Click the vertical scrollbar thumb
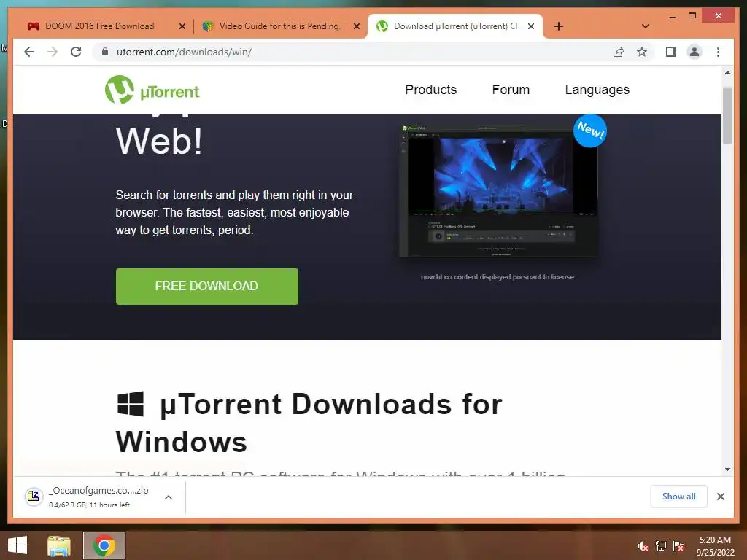Screen dimensions: 747x560 (727, 115)
